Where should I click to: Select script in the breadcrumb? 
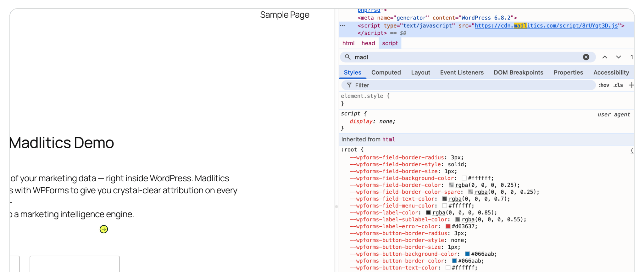coord(390,43)
